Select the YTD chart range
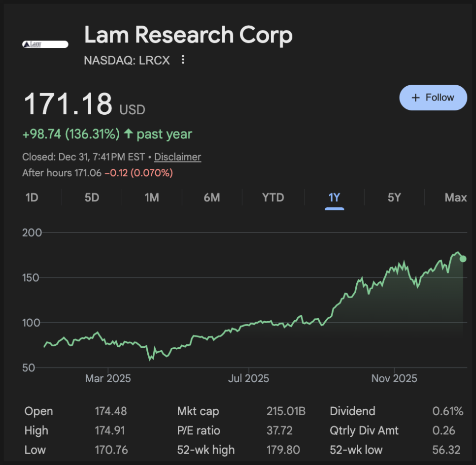 (x=273, y=198)
